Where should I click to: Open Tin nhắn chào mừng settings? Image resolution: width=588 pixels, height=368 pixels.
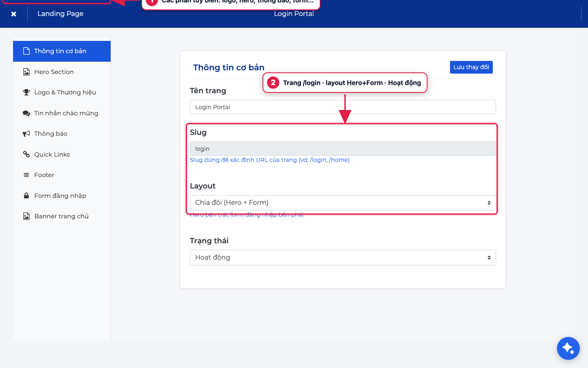pos(62,113)
